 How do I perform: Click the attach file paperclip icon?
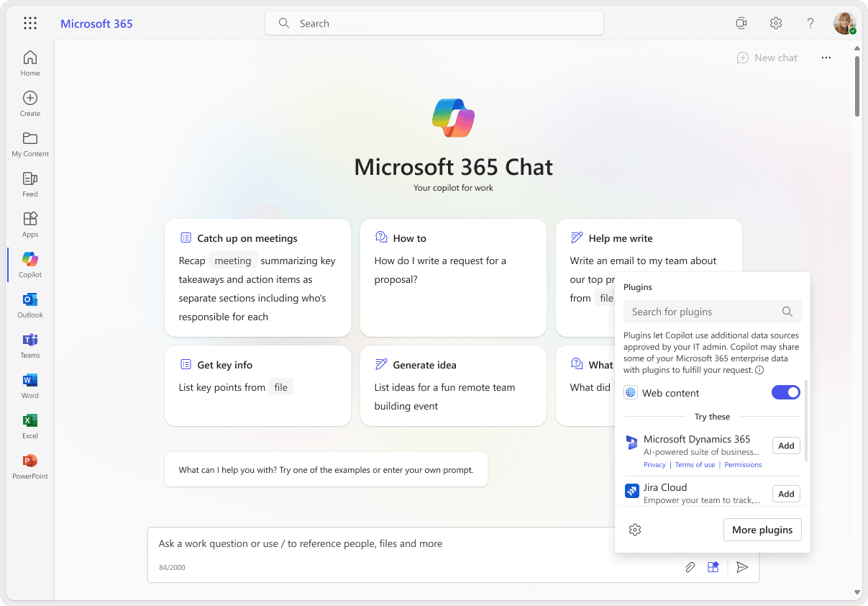click(x=690, y=567)
